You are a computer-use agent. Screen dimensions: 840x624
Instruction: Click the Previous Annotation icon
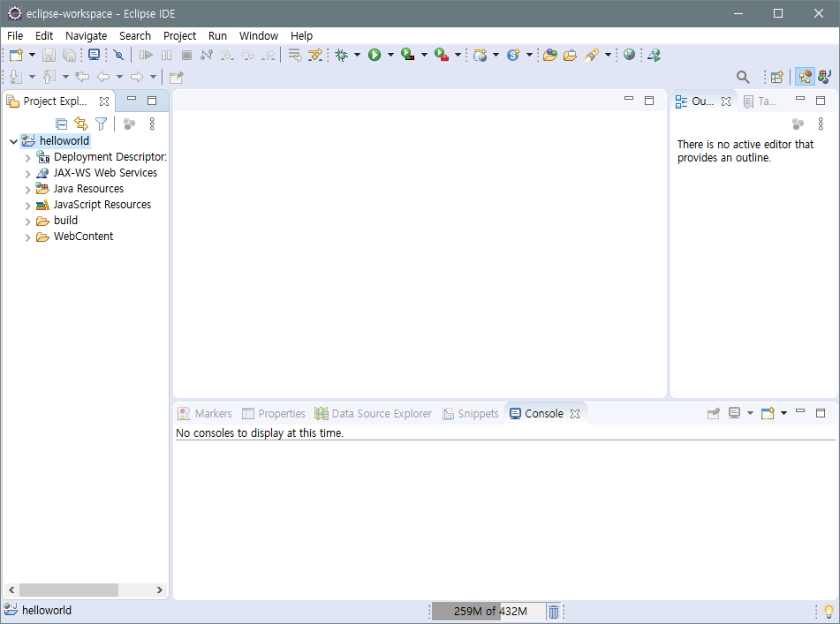click(x=49, y=77)
